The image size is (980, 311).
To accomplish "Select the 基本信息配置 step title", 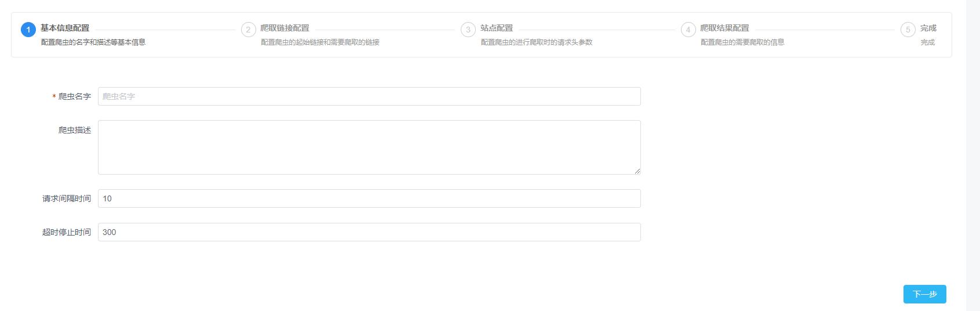I will click(65, 28).
